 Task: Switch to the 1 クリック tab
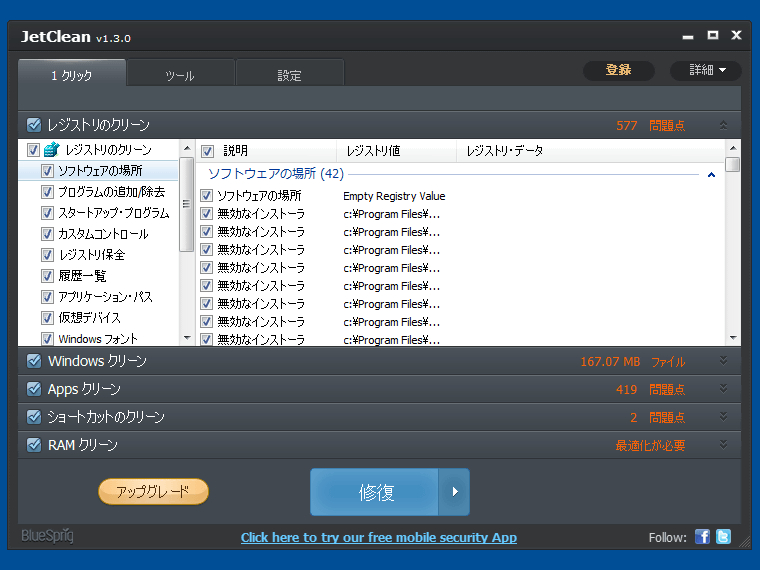coord(72,74)
